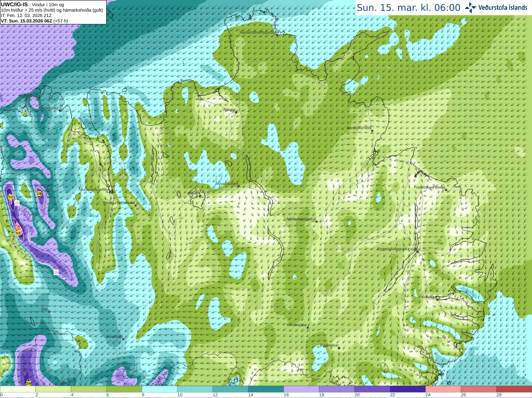Click the Sáta station label
The image size is (532, 398).
[45, 309]
